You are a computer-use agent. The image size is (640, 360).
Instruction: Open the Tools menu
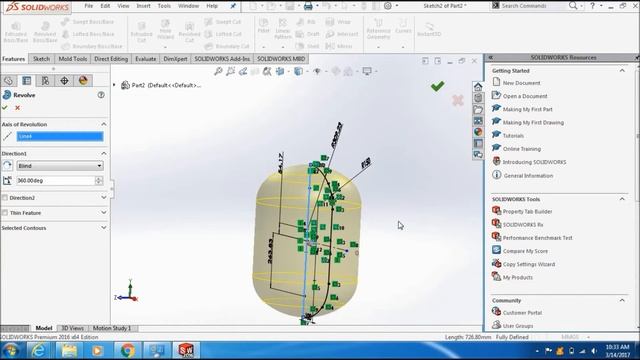click(x=164, y=6)
